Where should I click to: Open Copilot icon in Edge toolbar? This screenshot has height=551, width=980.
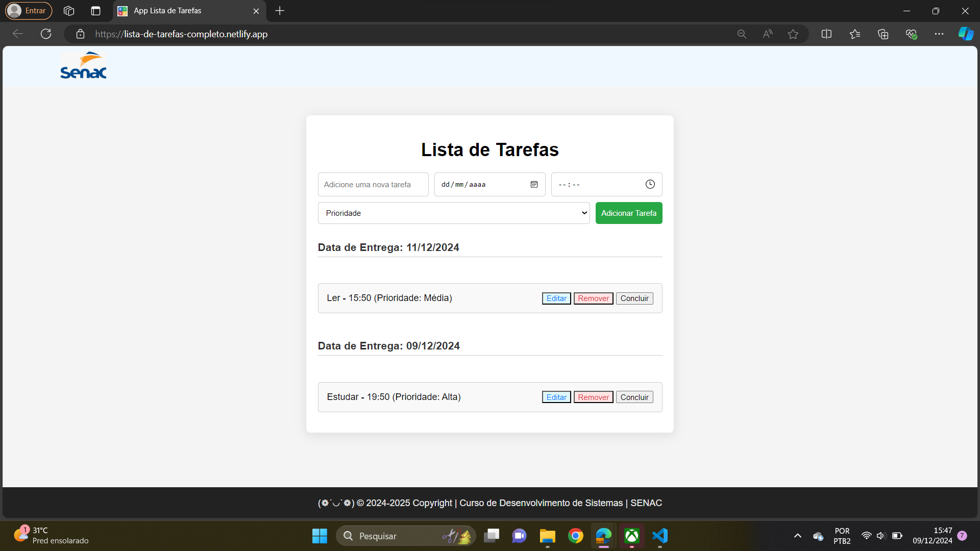click(x=966, y=34)
